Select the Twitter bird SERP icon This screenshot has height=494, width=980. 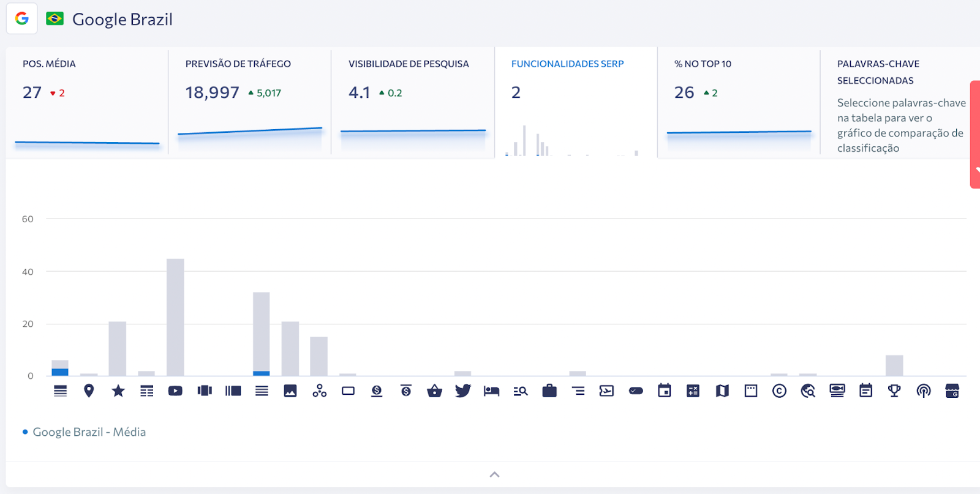click(463, 391)
